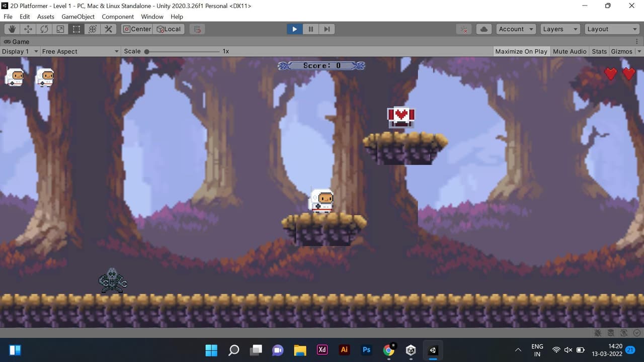Select the Hand tool in toolbar
This screenshot has height=362, width=644.
pyautogui.click(x=12, y=29)
